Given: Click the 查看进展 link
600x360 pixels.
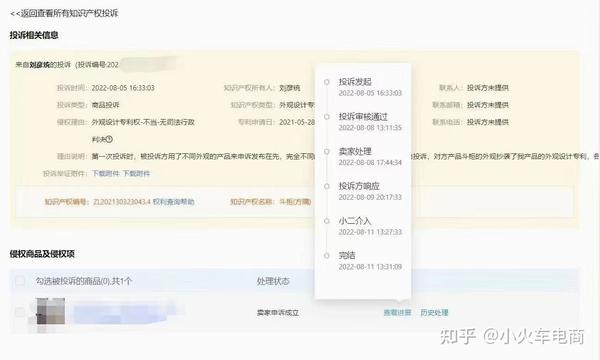Looking at the screenshot, I should coord(398,313).
